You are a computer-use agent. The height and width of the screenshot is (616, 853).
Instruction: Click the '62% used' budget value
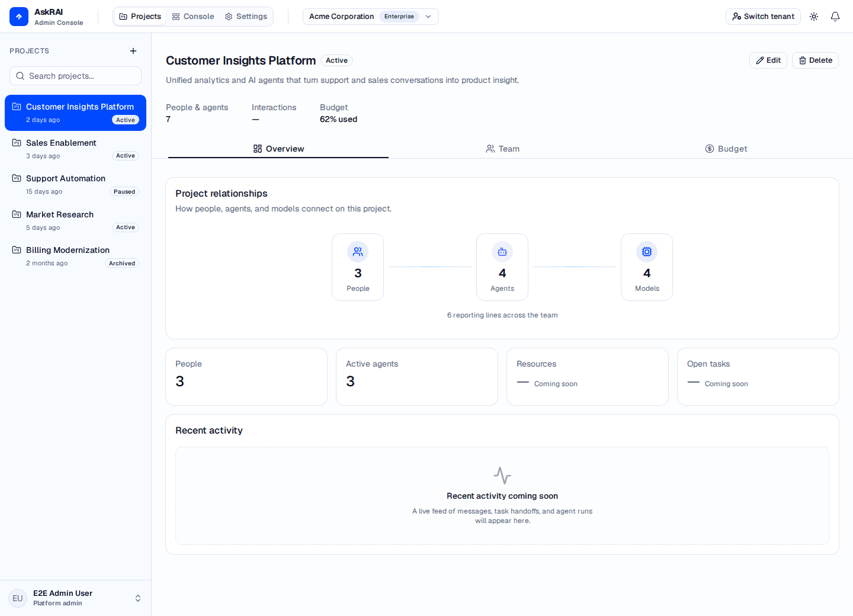(x=339, y=119)
